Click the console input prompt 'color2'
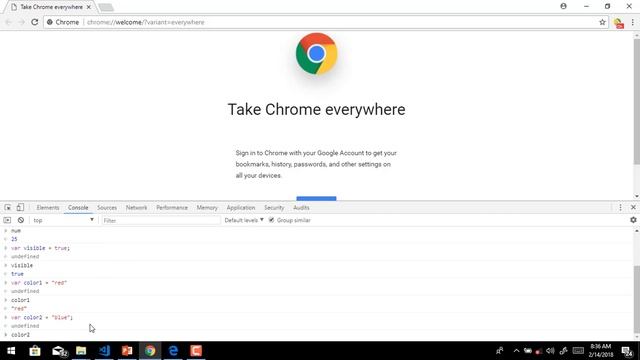 [x=20, y=335]
